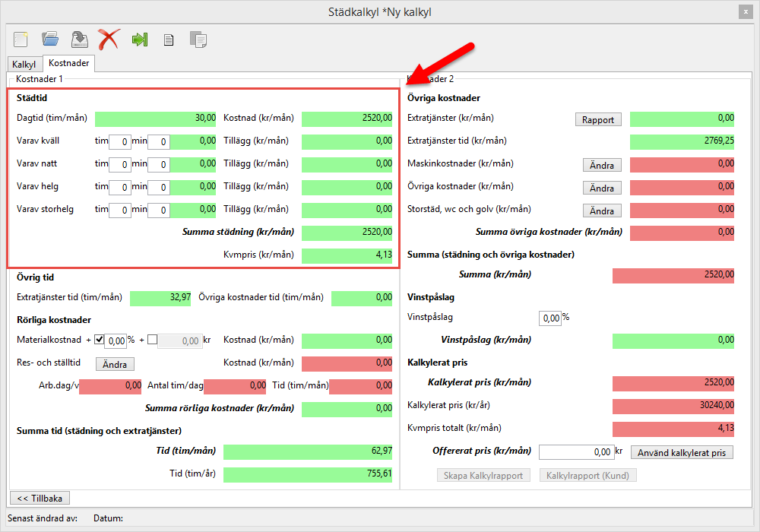Switch to the Kalkyl tab
This screenshot has height=532, width=760.
pos(24,65)
